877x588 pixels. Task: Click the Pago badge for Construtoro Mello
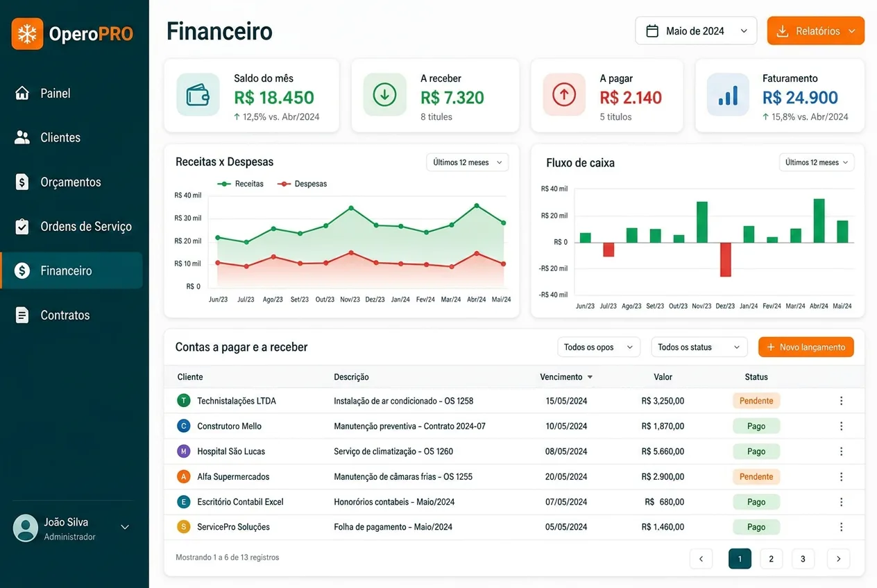click(756, 426)
